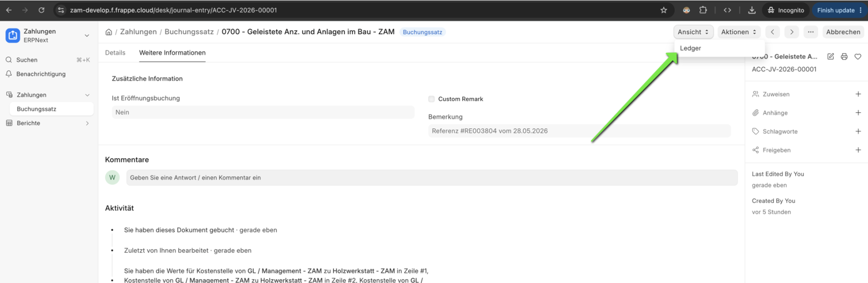Click the comment input box

click(x=432, y=177)
